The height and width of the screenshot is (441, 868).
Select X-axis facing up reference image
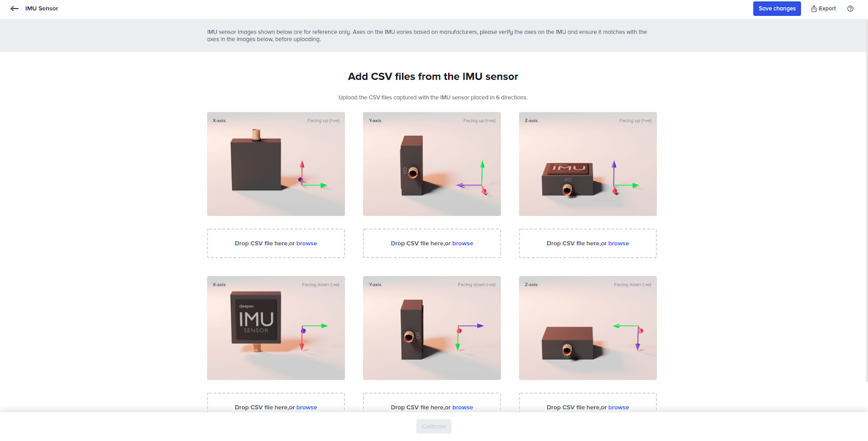pyautogui.click(x=276, y=164)
